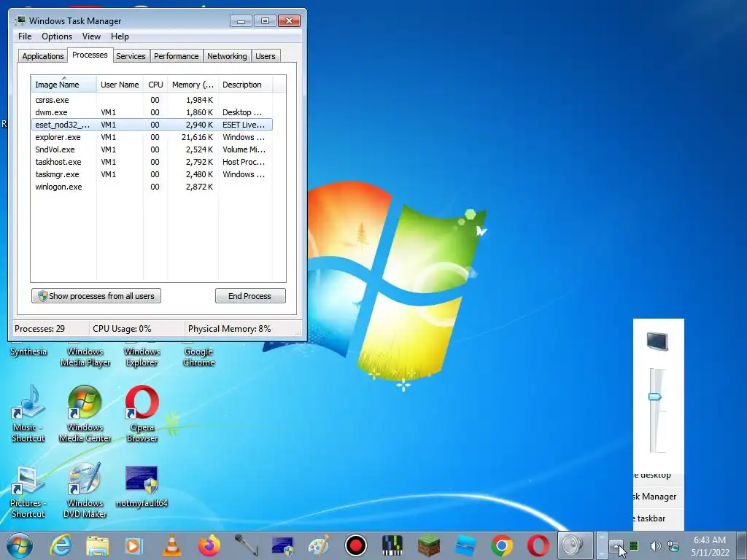
Task: Switch to the Services tab
Action: coord(131,56)
